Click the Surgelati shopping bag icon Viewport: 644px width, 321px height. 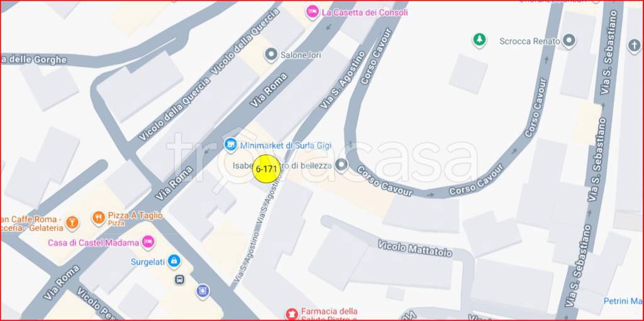[x=174, y=261]
